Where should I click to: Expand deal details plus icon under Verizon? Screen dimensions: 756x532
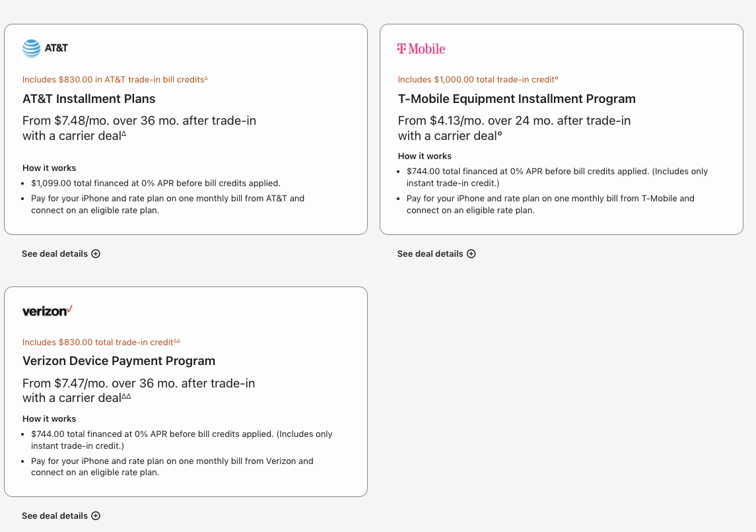[96, 516]
